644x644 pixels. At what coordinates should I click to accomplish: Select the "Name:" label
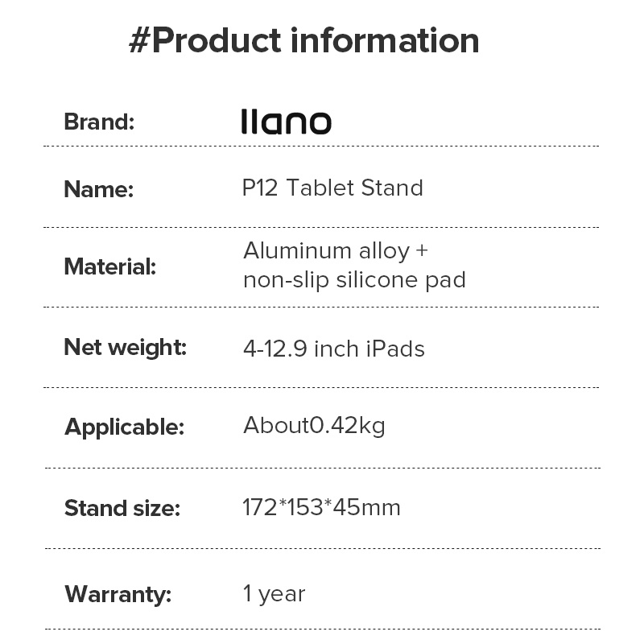click(x=98, y=189)
